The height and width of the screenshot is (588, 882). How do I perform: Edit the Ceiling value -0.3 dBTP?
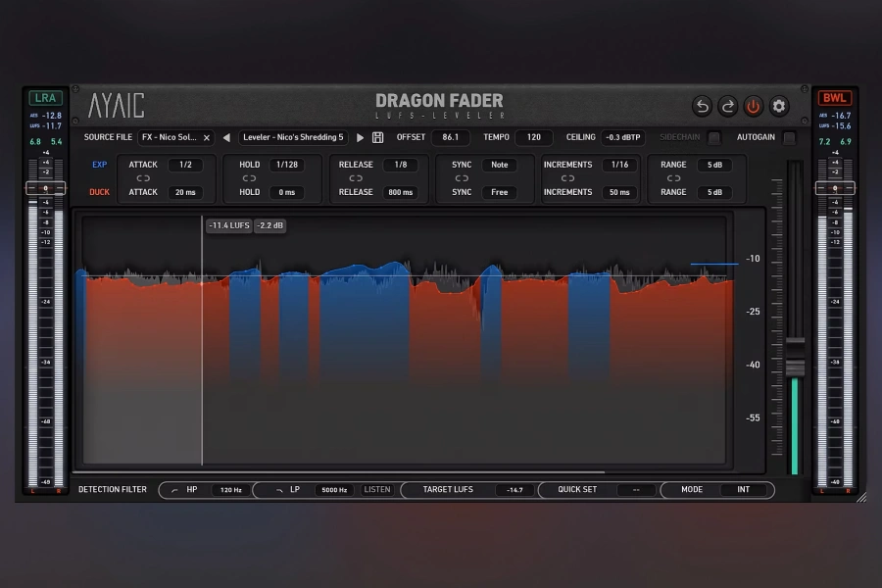click(x=622, y=138)
